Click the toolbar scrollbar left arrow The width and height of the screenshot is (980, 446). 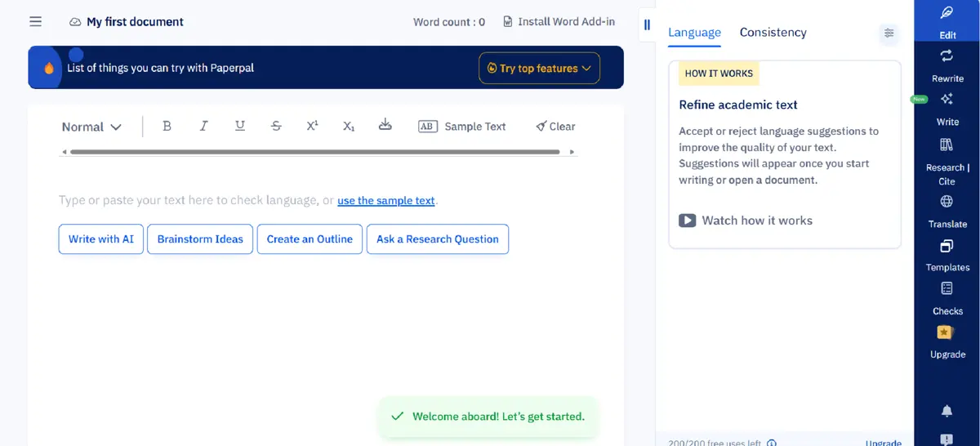point(65,152)
